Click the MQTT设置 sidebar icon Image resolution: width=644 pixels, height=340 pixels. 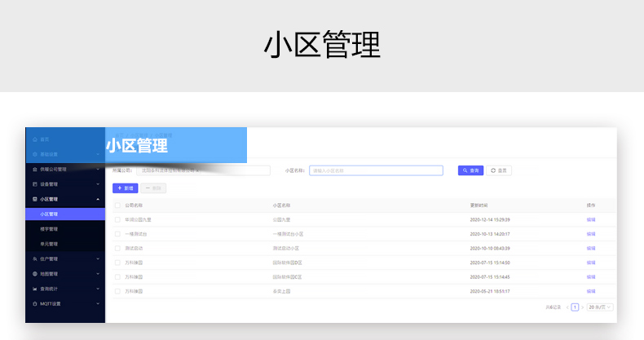click(x=34, y=303)
